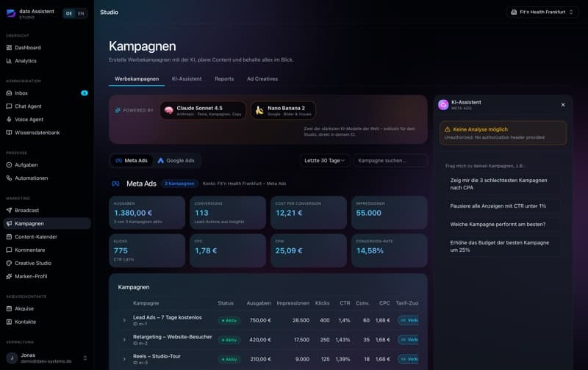Click the warning icon in Keine Analyse möglich
This screenshot has width=588, height=370.
[447, 129]
